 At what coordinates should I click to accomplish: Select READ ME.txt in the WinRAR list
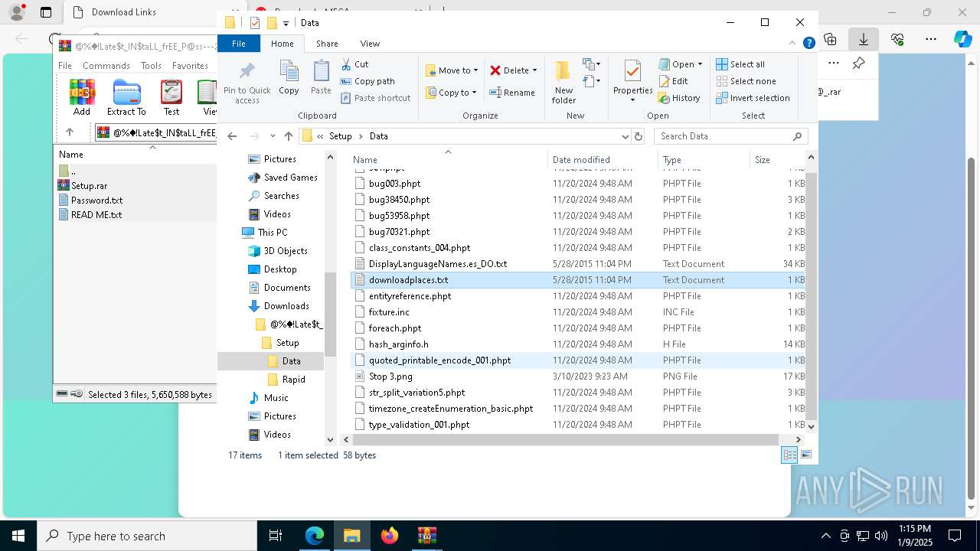pos(96,215)
